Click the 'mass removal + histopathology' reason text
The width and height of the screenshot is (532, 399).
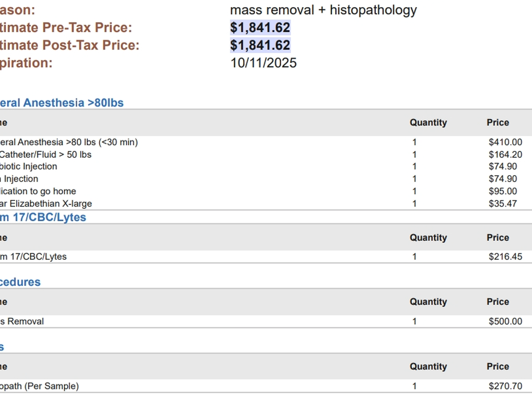click(323, 10)
